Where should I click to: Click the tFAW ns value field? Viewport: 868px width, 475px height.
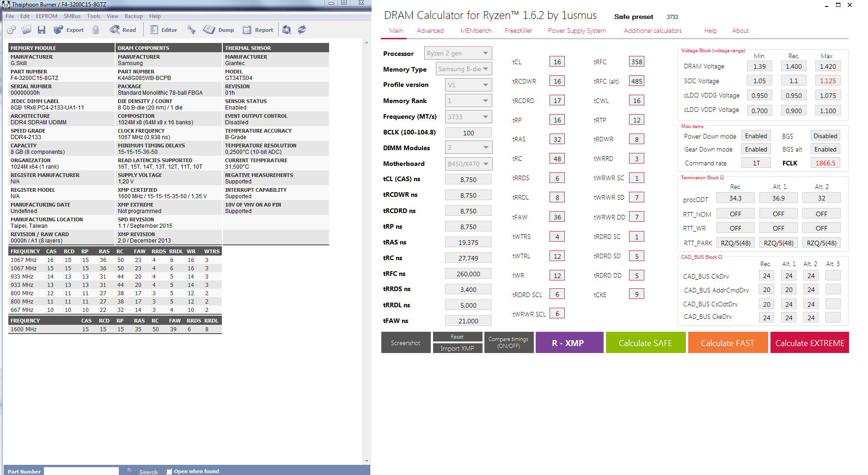tap(468, 321)
